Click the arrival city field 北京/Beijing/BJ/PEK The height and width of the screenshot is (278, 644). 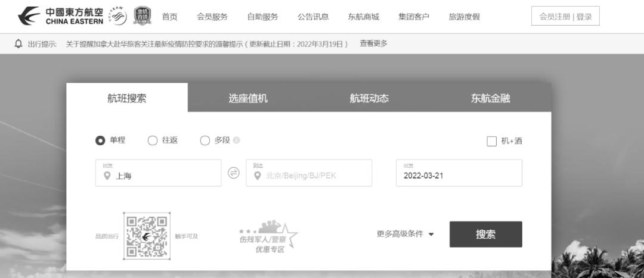pyautogui.click(x=309, y=173)
